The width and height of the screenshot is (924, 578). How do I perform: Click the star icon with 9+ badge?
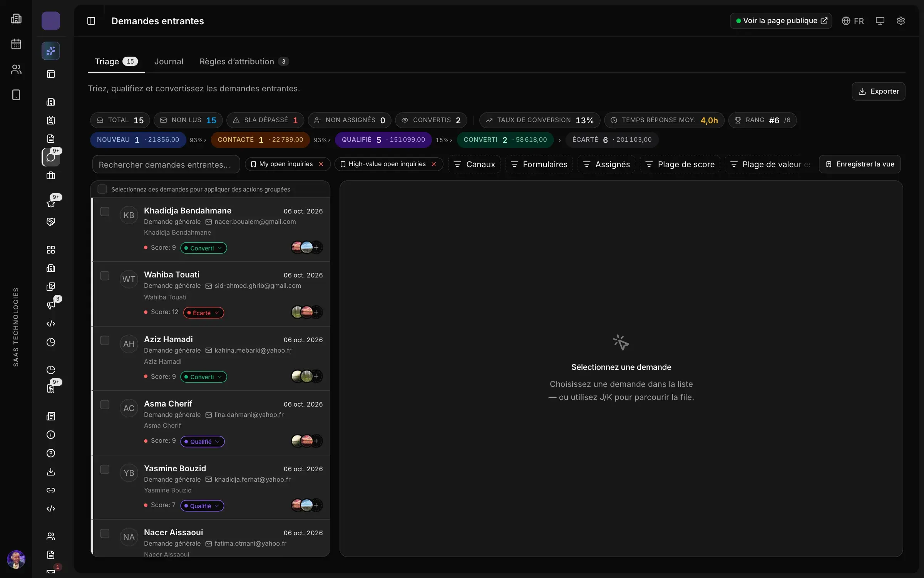point(51,203)
